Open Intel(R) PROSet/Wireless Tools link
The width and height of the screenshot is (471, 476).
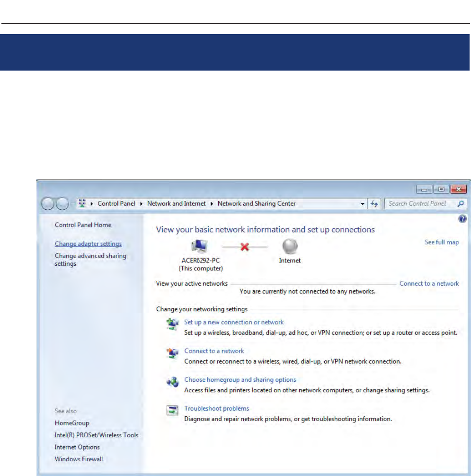coord(97,435)
